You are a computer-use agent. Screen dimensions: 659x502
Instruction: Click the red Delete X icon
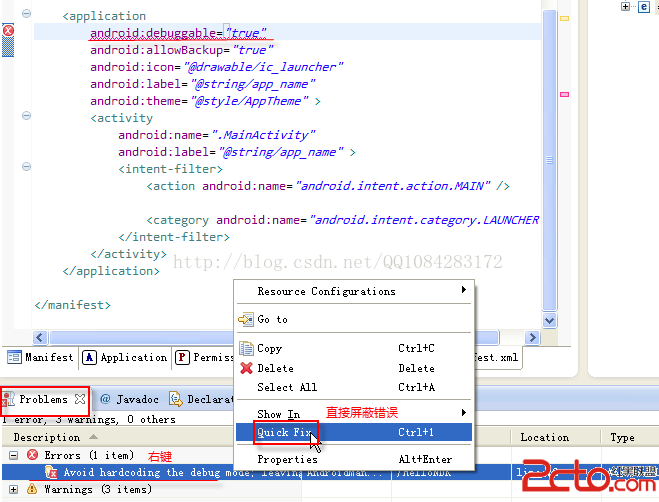coord(246,368)
